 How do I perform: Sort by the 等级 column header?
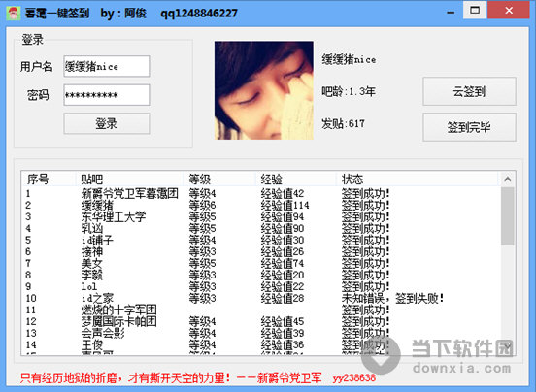(219, 179)
